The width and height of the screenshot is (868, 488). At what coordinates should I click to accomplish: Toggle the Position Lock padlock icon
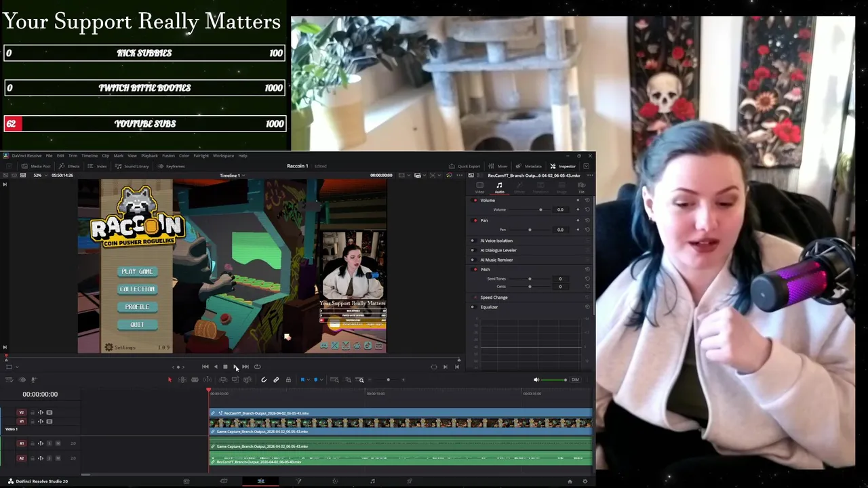click(288, 380)
